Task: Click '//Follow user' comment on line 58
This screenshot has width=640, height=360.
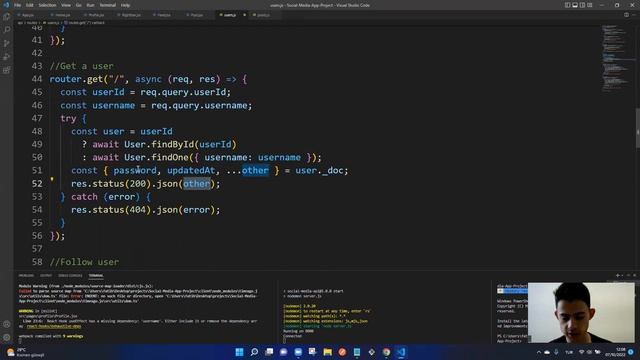Action: tap(84, 262)
